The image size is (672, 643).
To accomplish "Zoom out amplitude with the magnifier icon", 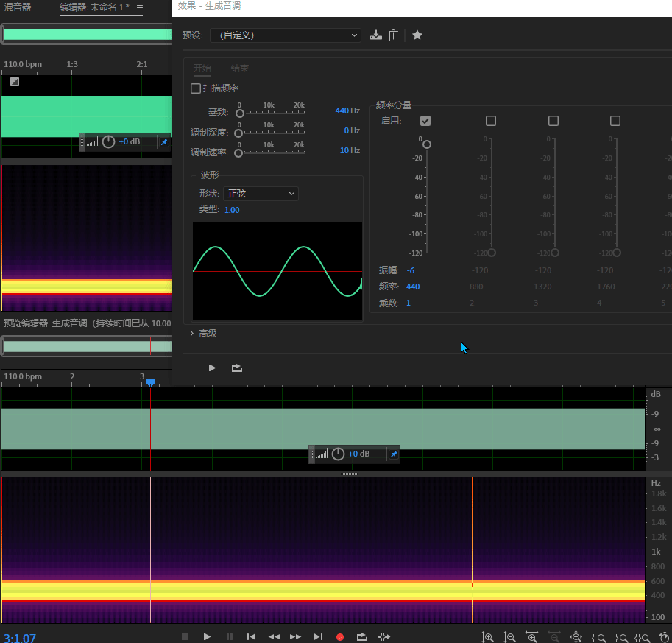I will tap(509, 637).
